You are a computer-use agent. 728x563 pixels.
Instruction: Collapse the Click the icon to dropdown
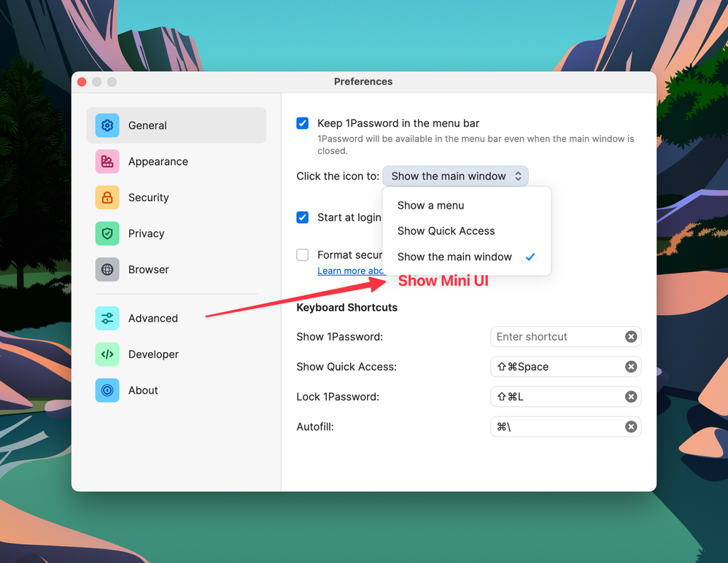click(455, 176)
